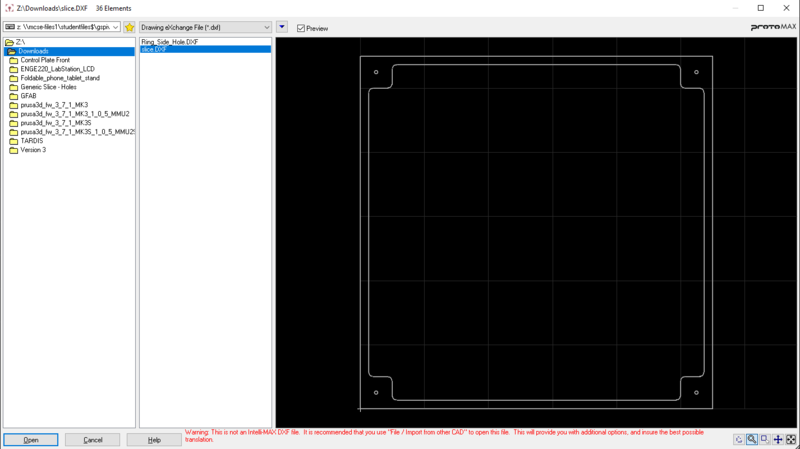The height and width of the screenshot is (449, 800).
Task: Click the Open button
Action: (31, 440)
